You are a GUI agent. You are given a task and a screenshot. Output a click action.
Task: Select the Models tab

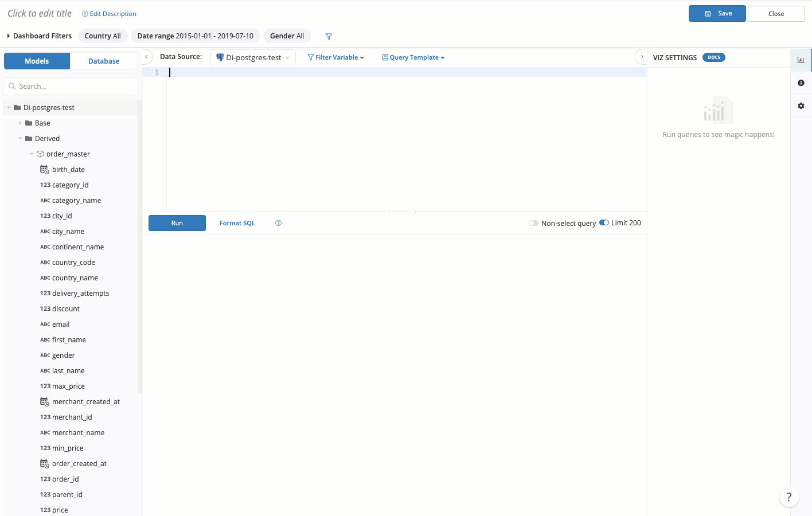[x=37, y=61]
